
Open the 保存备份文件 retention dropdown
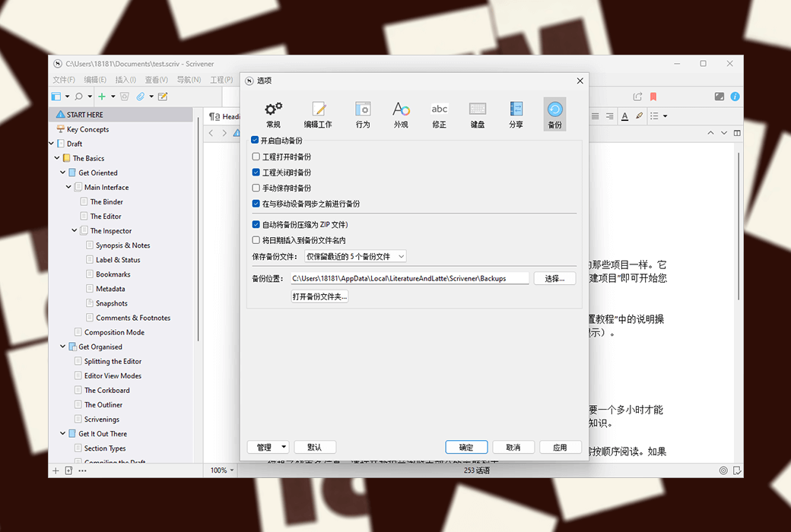(x=355, y=256)
